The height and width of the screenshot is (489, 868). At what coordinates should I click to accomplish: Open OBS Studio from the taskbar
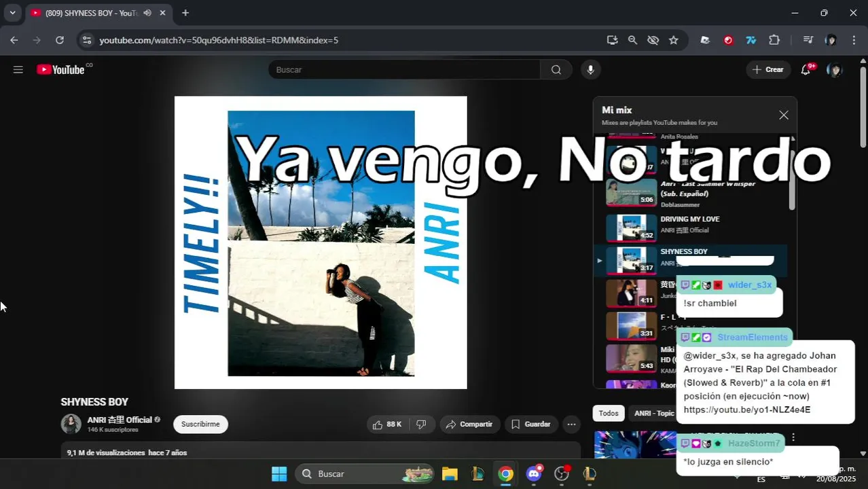pyautogui.click(x=562, y=473)
